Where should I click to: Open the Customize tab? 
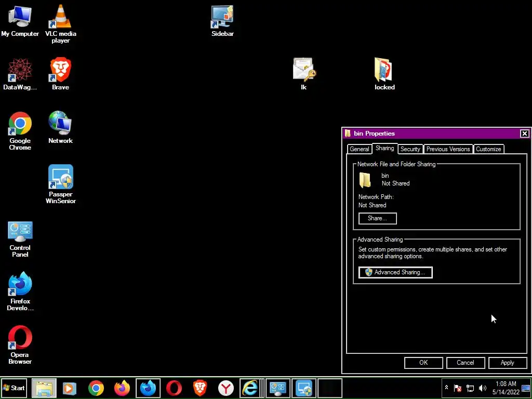pyautogui.click(x=488, y=149)
